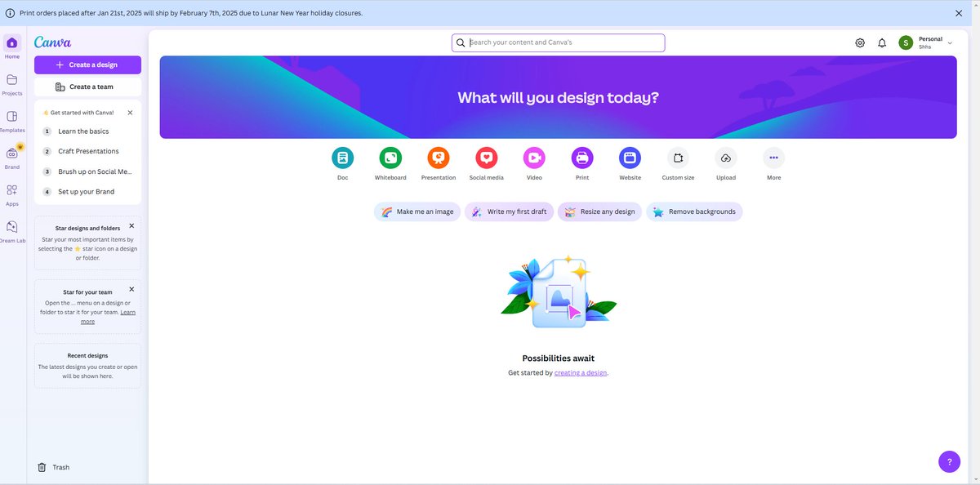Focus the Search your content field
The width and height of the screenshot is (980, 485).
click(x=559, y=42)
